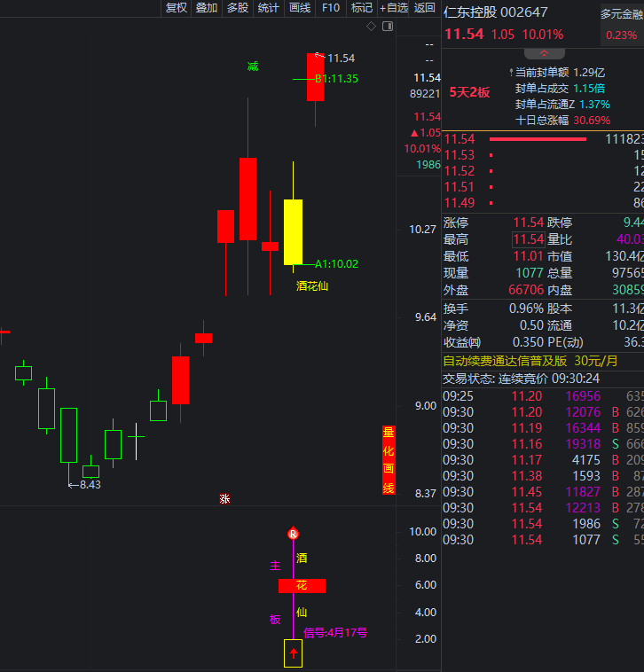Open the 复权 price adjustment menu
This screenshot has width=644, height=672.
point(177,8)
